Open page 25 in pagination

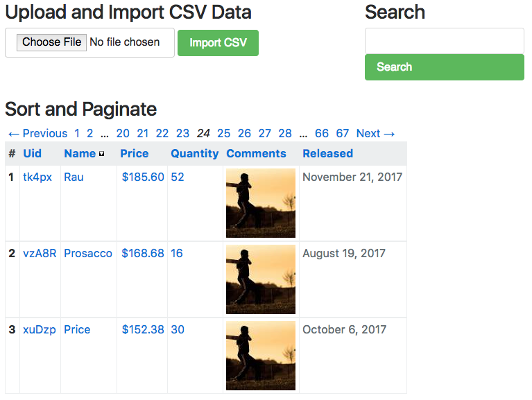(224, 134)
